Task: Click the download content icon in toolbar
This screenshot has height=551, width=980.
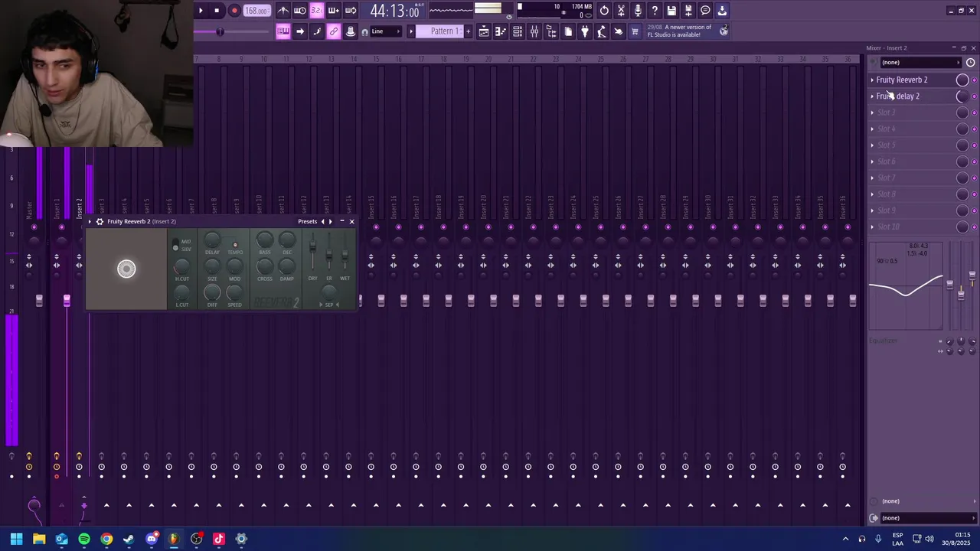Action: (723, 11)
